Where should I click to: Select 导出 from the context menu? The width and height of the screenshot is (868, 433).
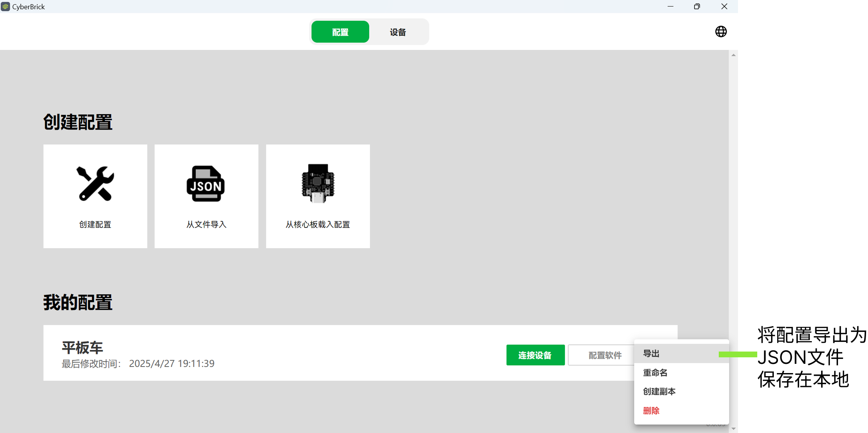(681, 353)
